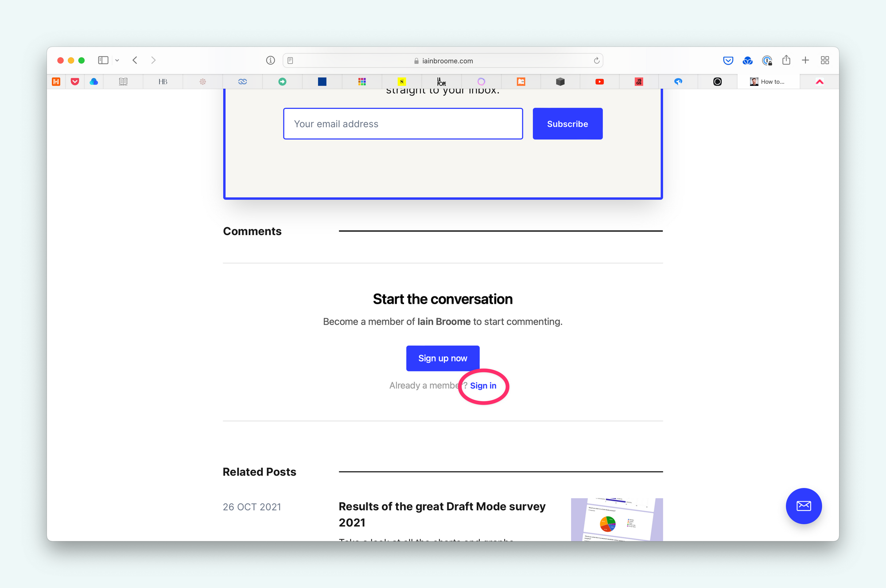Click the dark cube icon in toolbar

[559, 81]
